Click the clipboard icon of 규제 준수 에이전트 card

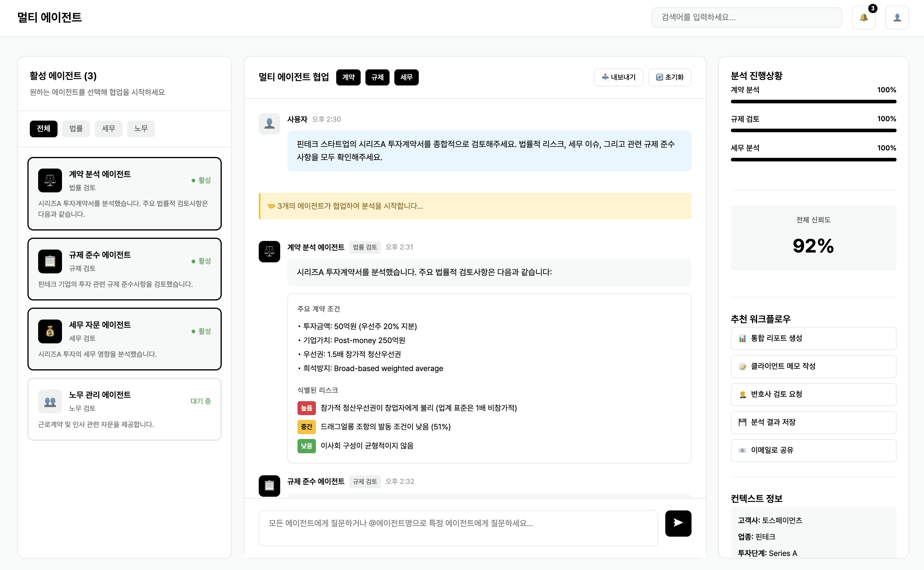[50, 261]
